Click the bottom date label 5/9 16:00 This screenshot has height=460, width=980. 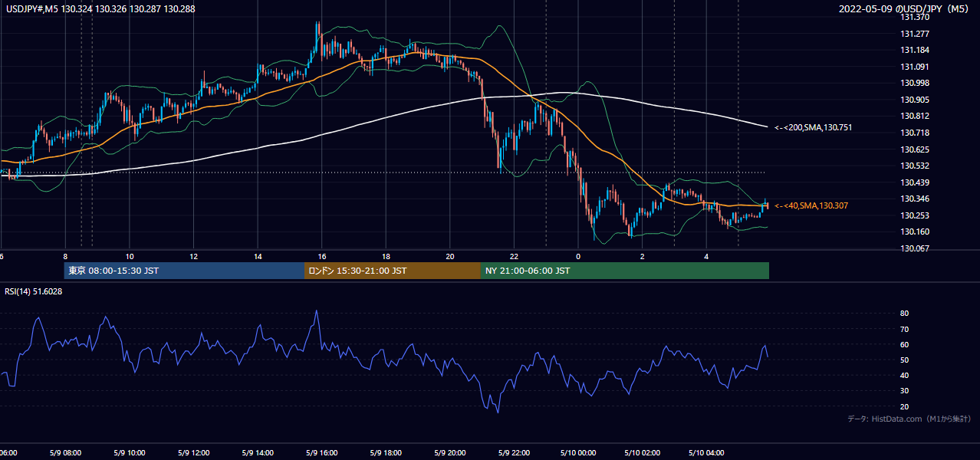click(322, 452)
